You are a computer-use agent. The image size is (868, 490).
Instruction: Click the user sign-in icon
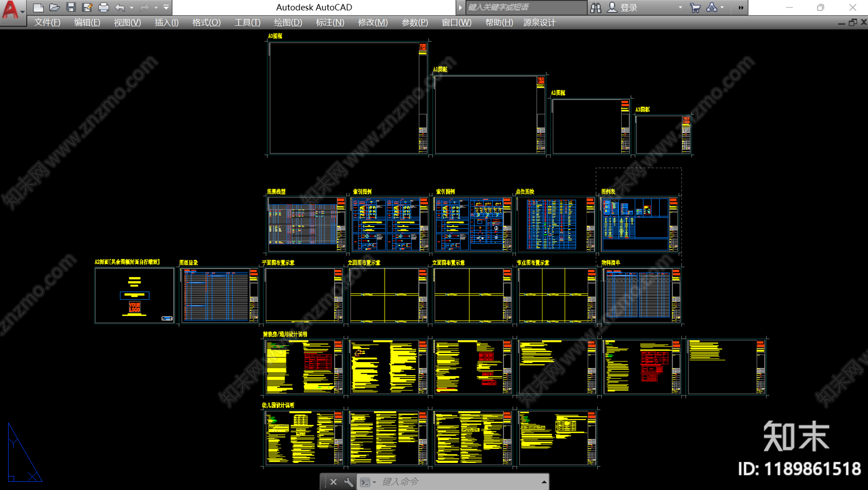(612, 8)
